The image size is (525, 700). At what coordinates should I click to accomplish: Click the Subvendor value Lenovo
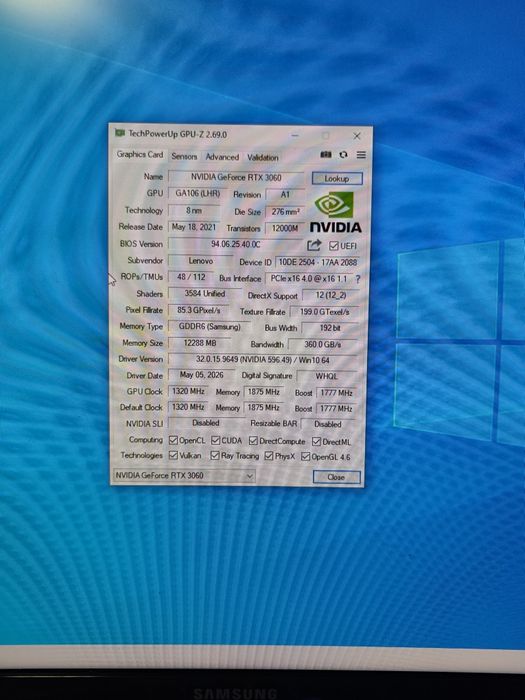tap(200, 260)
